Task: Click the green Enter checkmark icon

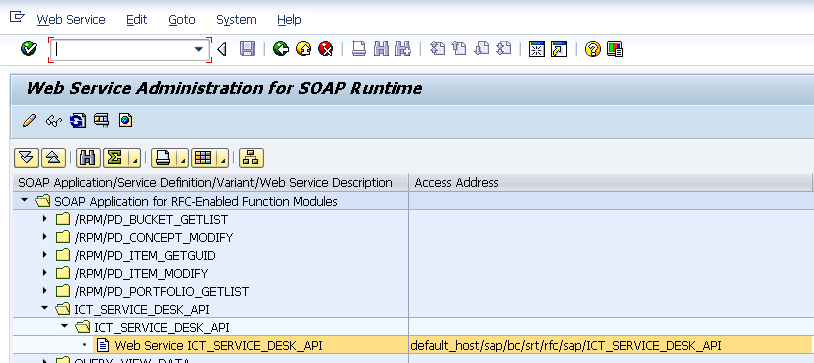Action: click(x=29, y=49)
